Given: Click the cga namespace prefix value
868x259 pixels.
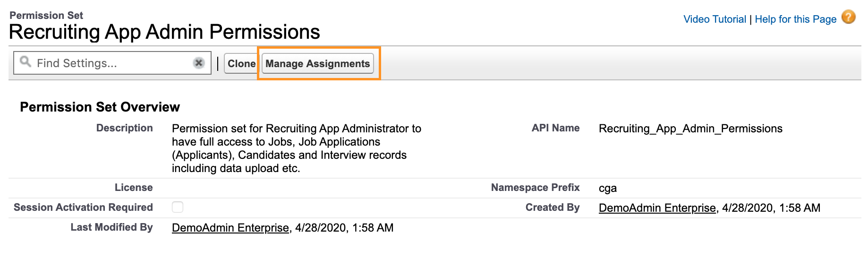Looking at the screenshot, I should coord(607,188).
